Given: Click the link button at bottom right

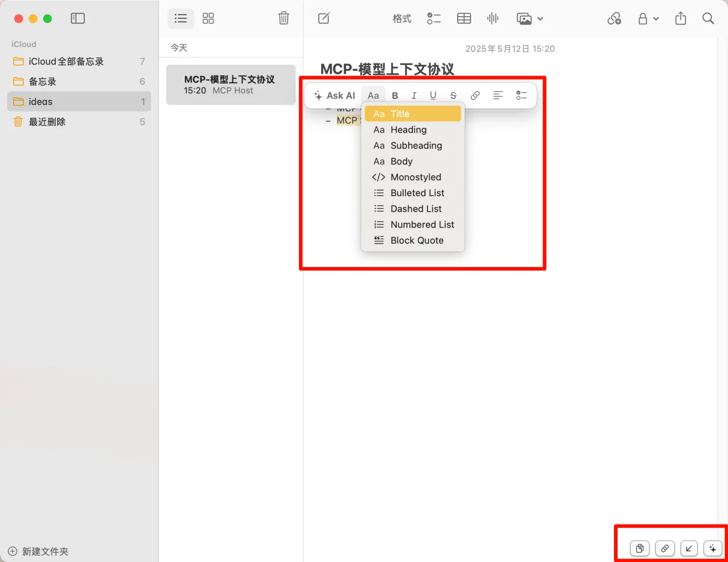Looking at the screenshot, I should [x=665, y=548].
